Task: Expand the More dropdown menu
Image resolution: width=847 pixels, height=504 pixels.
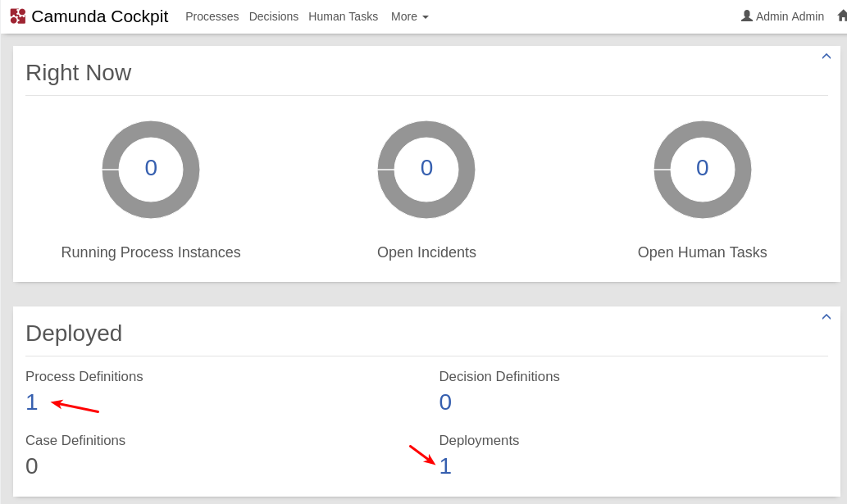Action: (x=409, y=16)
